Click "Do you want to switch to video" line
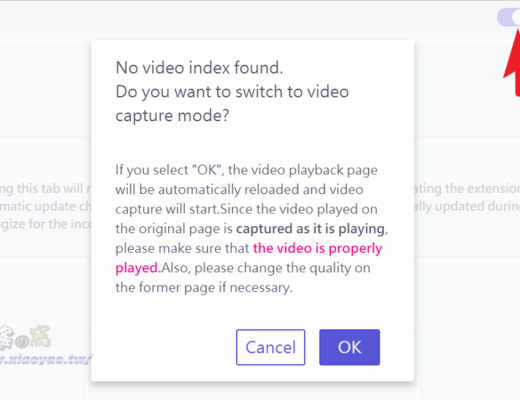This screenshot has width=520, height=400. (x=232, y=92)
